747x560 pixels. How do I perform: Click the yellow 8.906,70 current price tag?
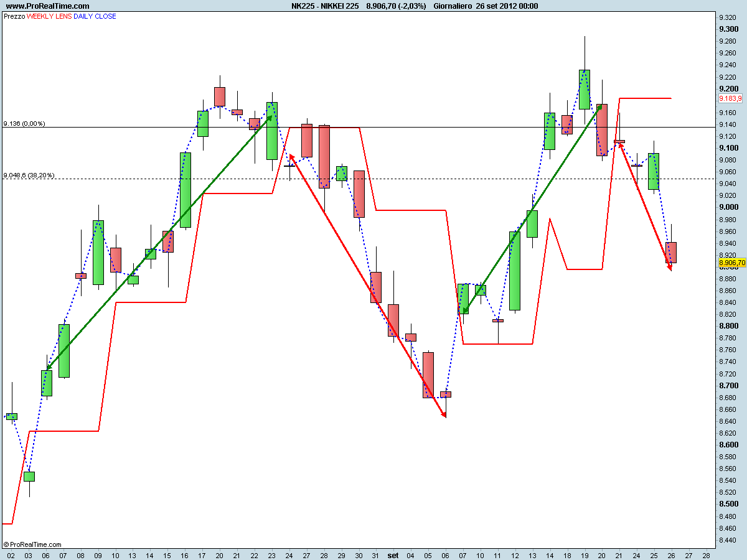(732, 263)
